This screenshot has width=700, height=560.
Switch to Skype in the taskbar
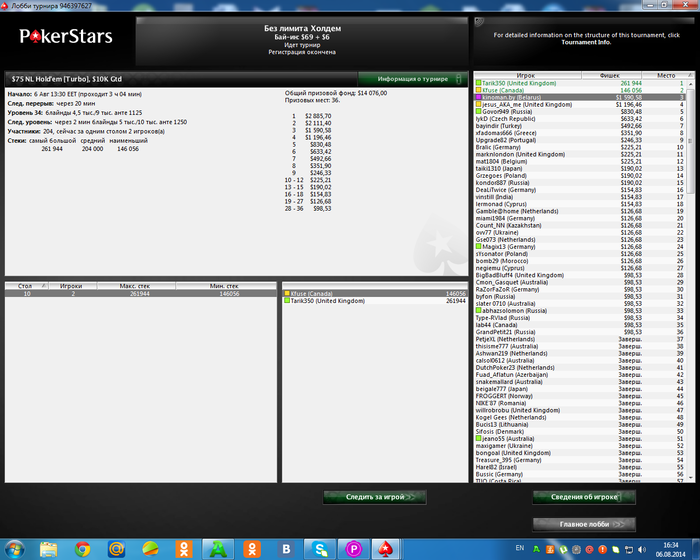[320, 549]
